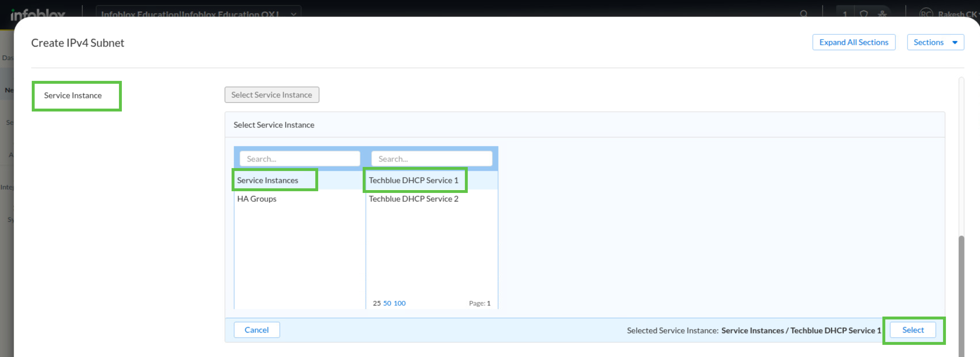Cancel the service instance selection

pyautogui.click(x=257, y=330)
